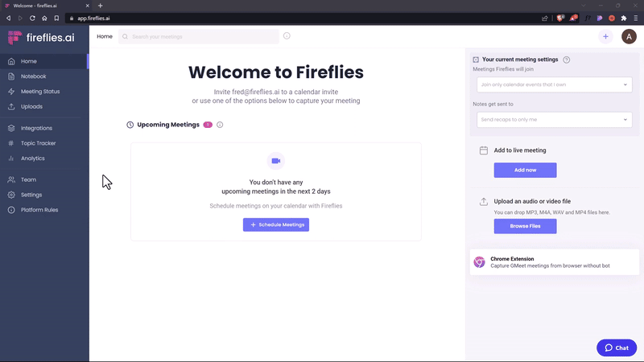Click info icon next to Upcoming Meetings
The image size is (644, 362).
click(x=220, y=125)
